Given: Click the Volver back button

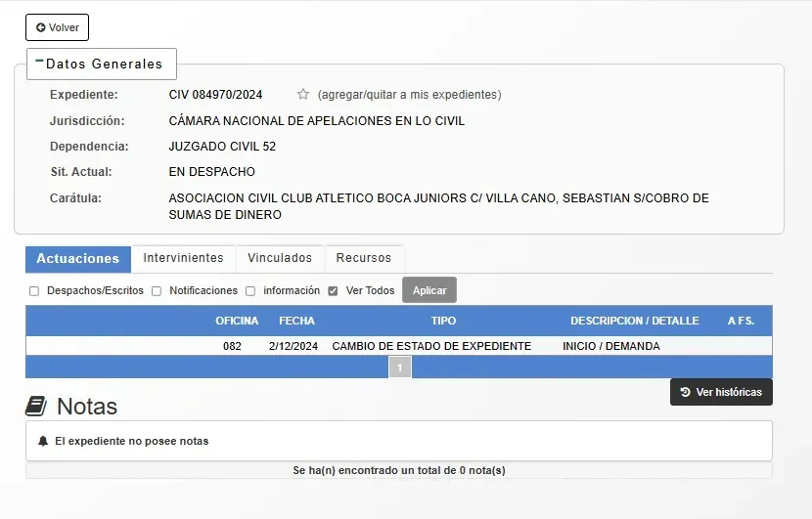Looking at the screenshot, I should tap(57, 27).
